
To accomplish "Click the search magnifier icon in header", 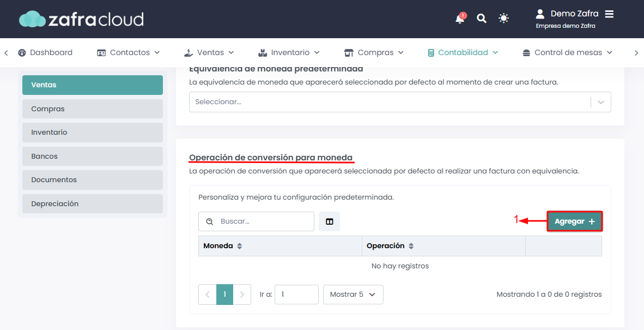I will click(481, 18).
